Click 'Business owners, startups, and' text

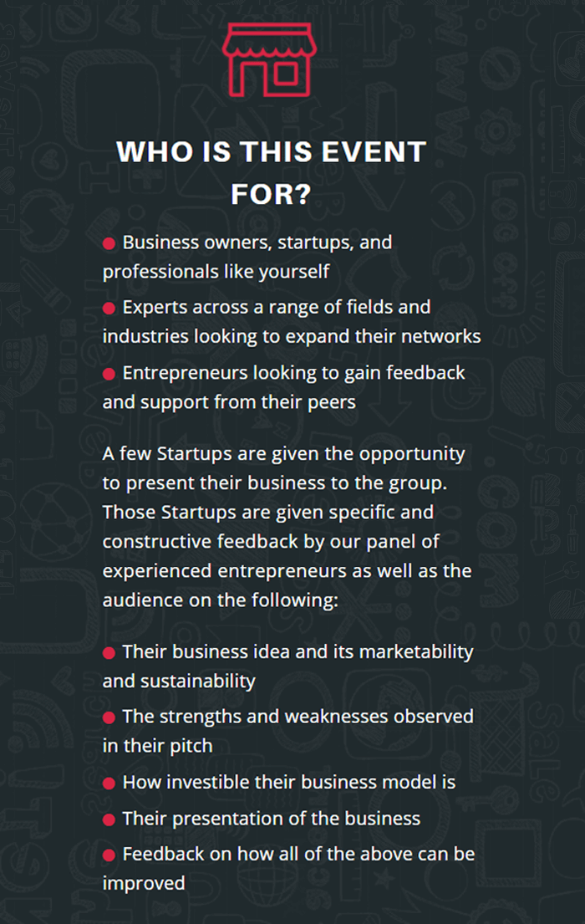[x=257, y=242]
